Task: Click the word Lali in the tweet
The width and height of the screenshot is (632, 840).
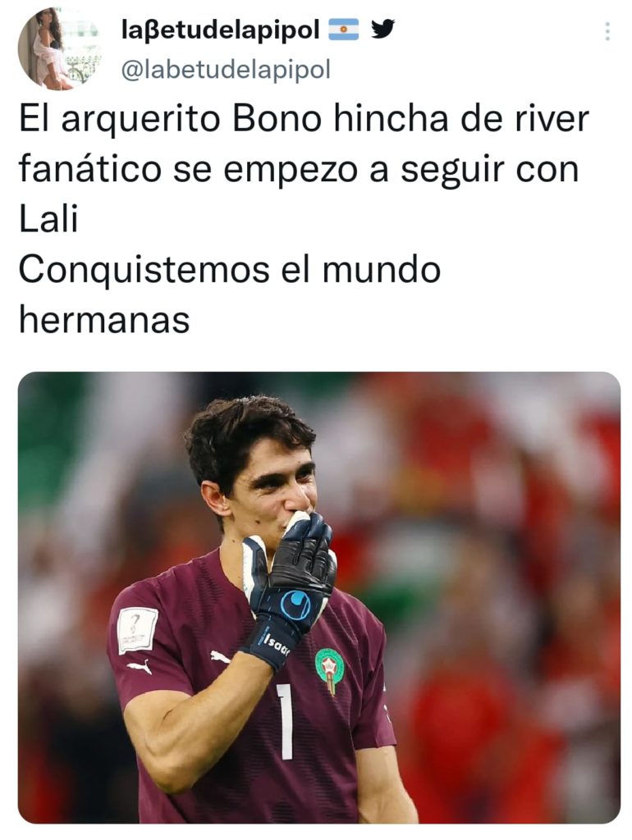Action: click(x=48, y=219)
